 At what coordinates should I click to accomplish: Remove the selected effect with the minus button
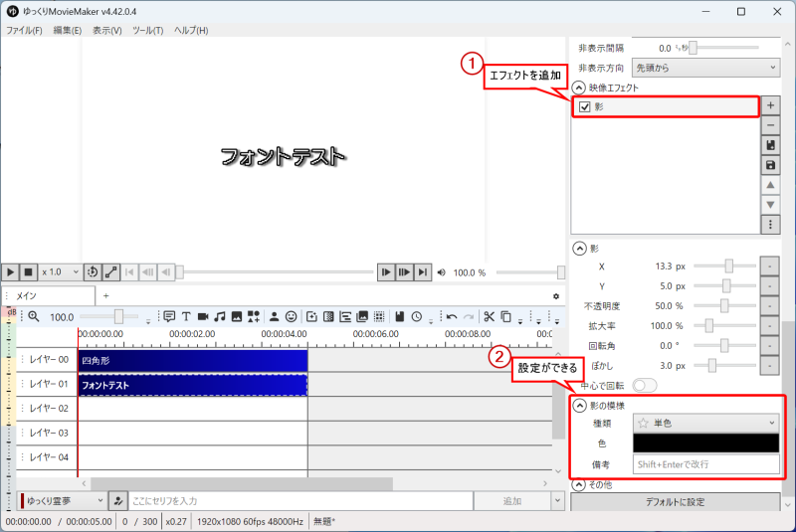tap(770, 124)
